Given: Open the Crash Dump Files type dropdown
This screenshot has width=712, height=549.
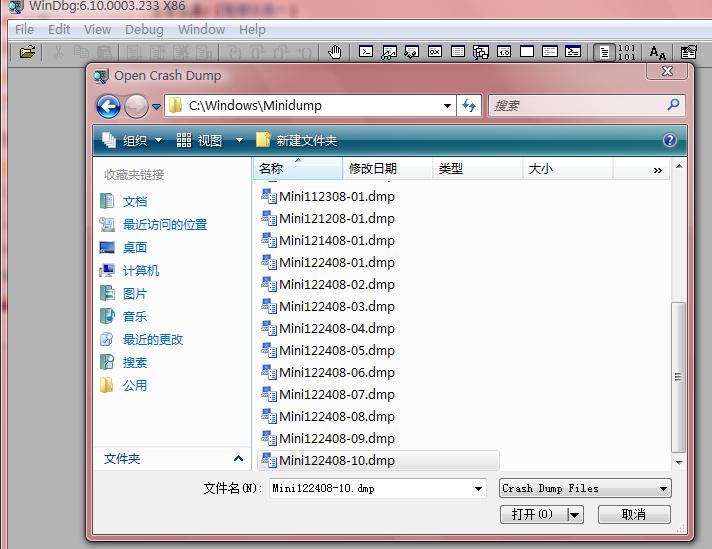Looking at the screenshot, I should [585, 489].
